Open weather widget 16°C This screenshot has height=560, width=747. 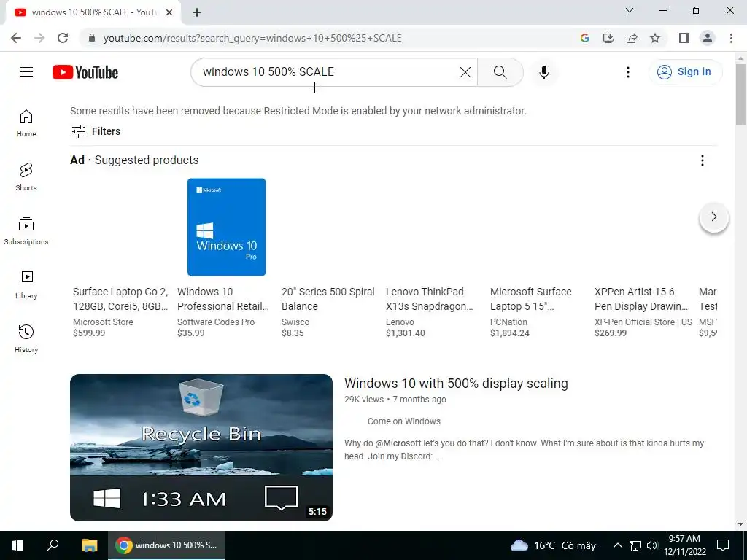click(x=553, y=545)
